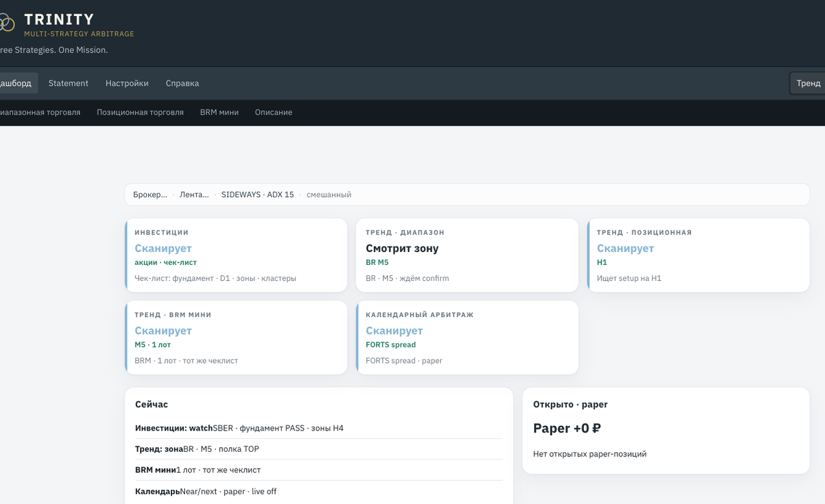Click the Лента... status chip

[x=194, y=195]
